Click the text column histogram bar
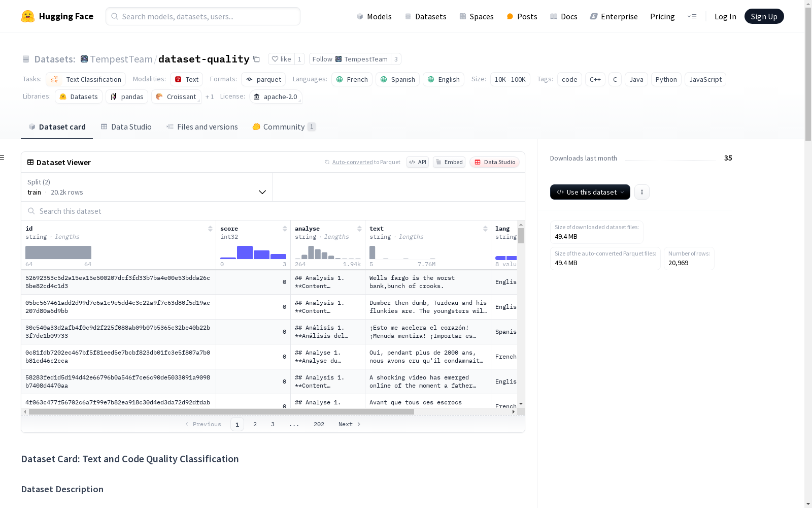This screenshot has height=508, width=812. click(372, 252)
